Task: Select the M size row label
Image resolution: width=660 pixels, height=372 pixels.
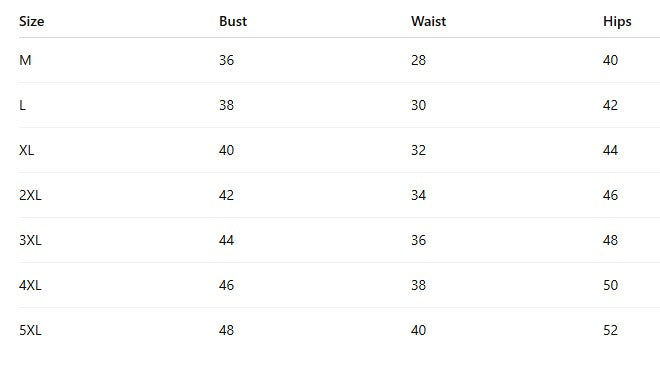Action: click(x=25, y=60)
